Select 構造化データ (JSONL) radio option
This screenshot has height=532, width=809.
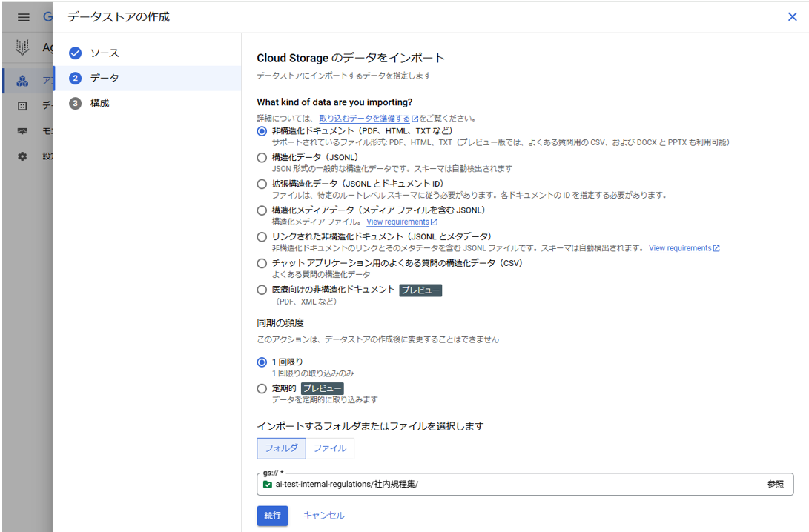262,158
